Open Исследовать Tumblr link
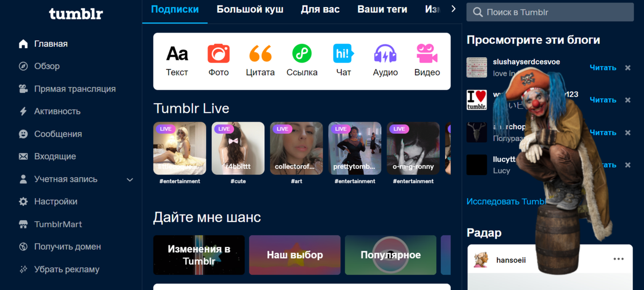Viewport: 644px width, 290px height. [x=506, y=202]
